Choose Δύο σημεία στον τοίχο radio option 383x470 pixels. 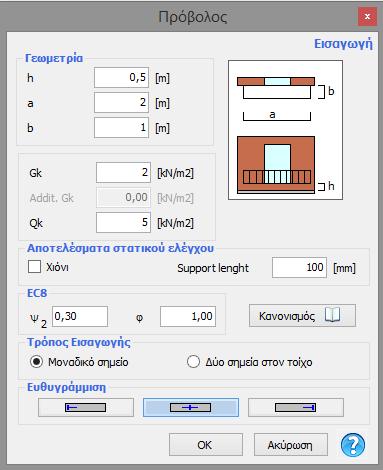pos(193,362)
